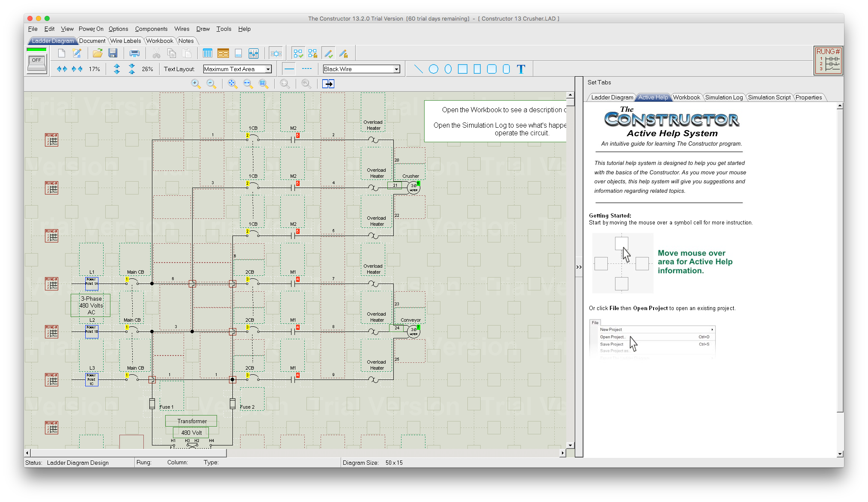Open the Components menu

click(x=151, y=29)
